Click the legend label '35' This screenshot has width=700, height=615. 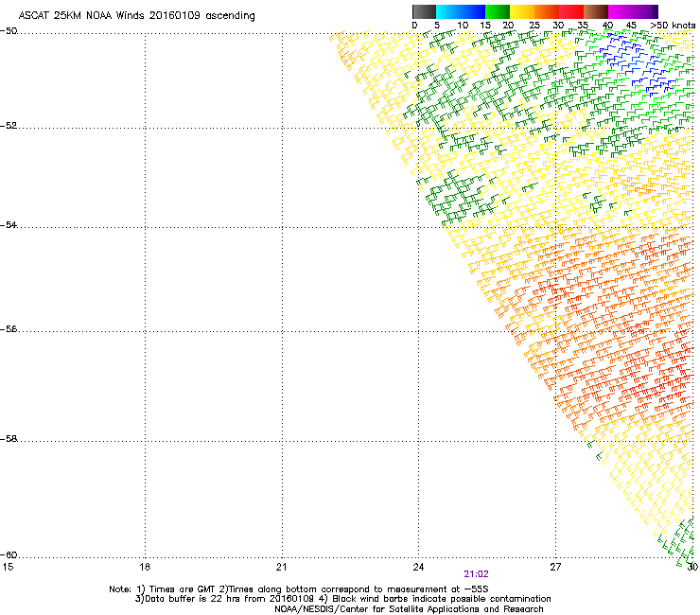(583, 26)
